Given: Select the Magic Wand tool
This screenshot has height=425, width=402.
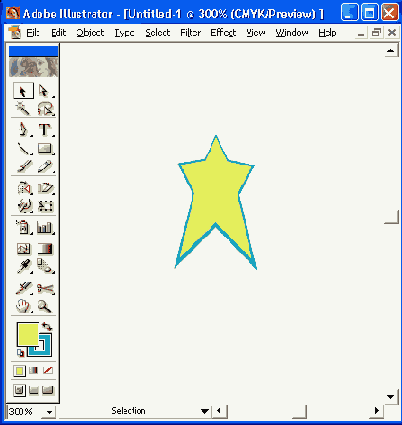Looking at the screenshot, I should point(23,108).
